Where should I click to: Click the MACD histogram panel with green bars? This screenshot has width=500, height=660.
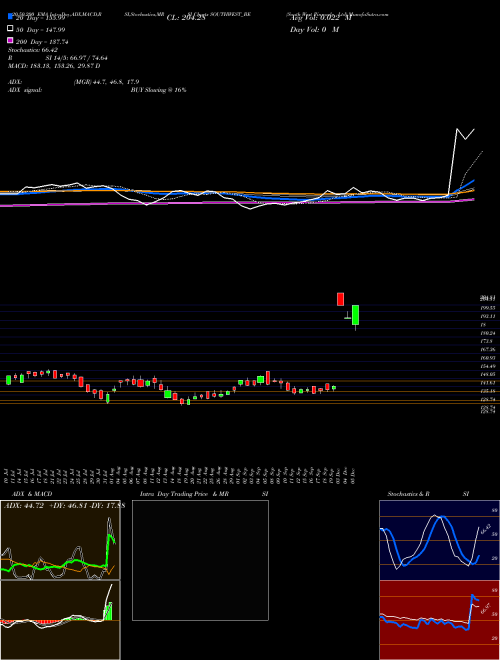tap(60, 620)
